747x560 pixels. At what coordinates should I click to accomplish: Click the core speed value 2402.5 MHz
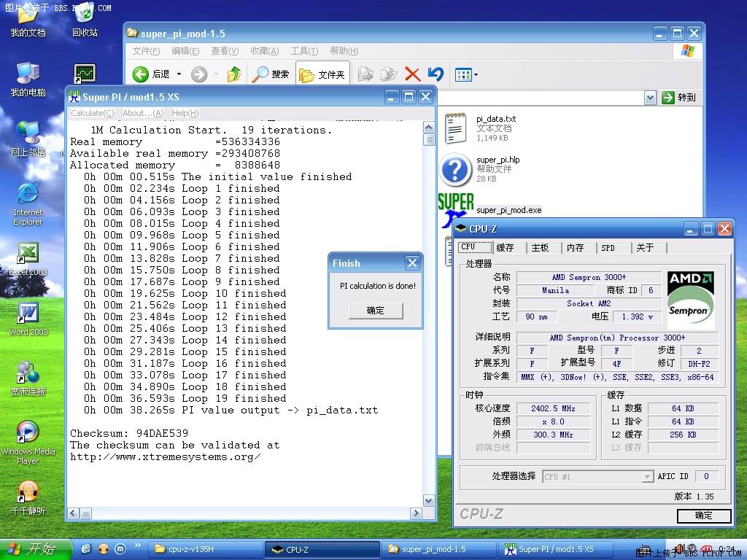pos(553,408)
